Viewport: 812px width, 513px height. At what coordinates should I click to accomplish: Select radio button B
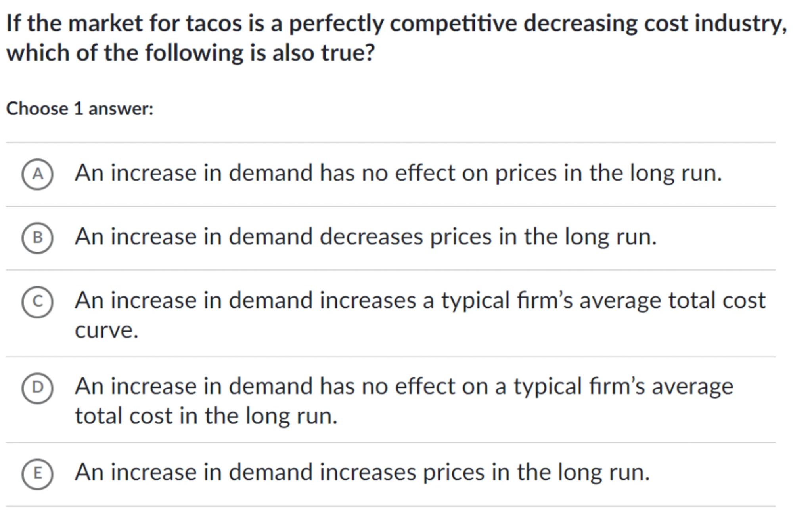pyautogui.click(x=37, y=238)
